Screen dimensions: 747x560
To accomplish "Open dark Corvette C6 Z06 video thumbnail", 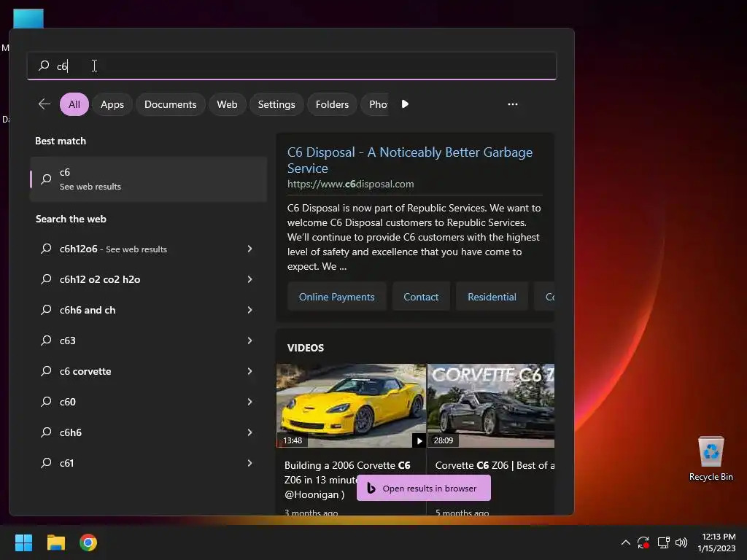I will 491,405.
